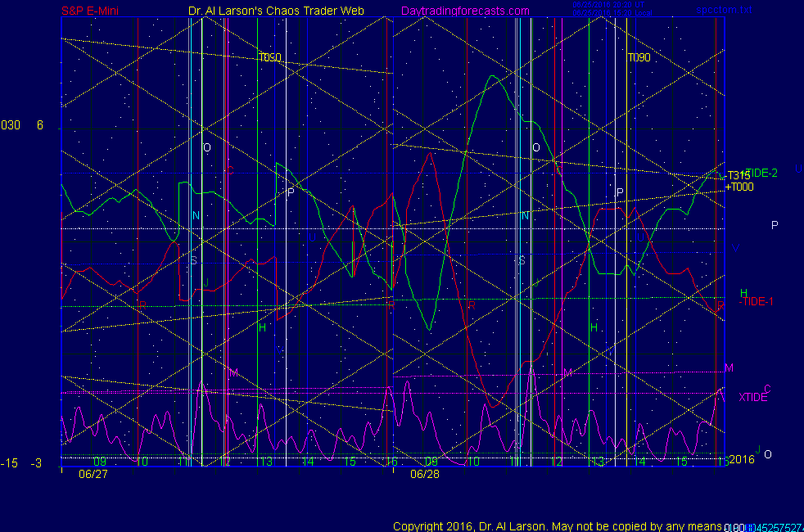Click the magenta C marker above XTIDE
804x532 pixels.
pyautogui.click(x=767, y=389)
